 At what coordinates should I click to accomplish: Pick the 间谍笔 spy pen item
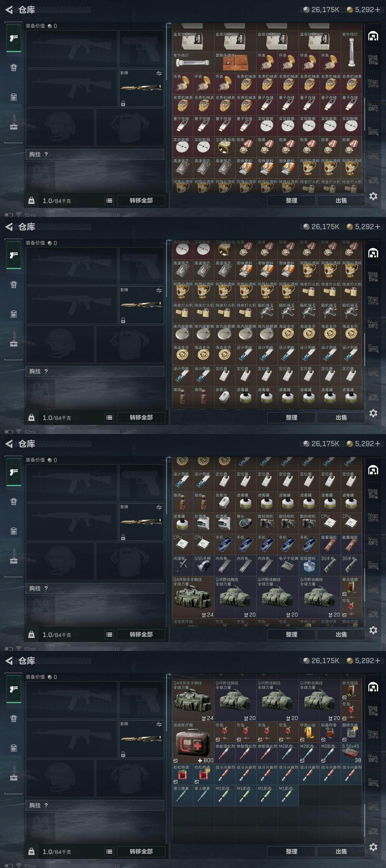coord(182,565)
